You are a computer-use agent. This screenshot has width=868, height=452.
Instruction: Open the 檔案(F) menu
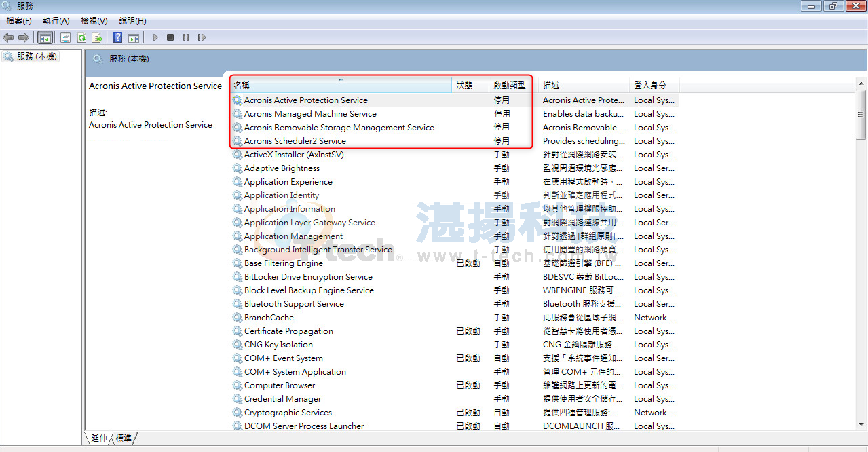19,21
